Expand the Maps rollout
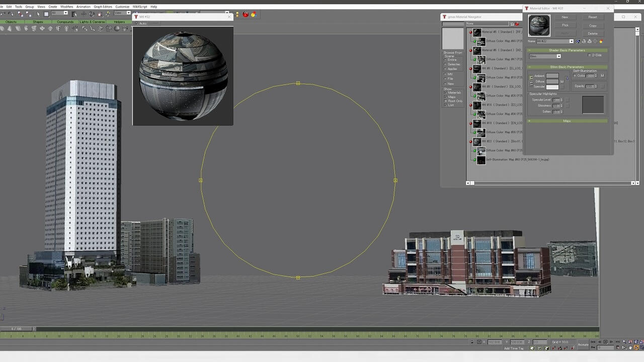 [567, 121]
